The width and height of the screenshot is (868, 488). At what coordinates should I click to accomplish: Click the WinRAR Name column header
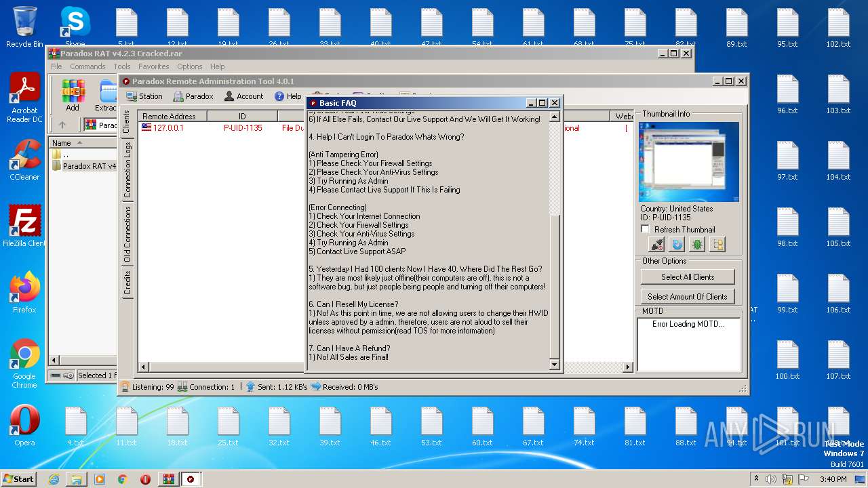click(x=83, y=143)
